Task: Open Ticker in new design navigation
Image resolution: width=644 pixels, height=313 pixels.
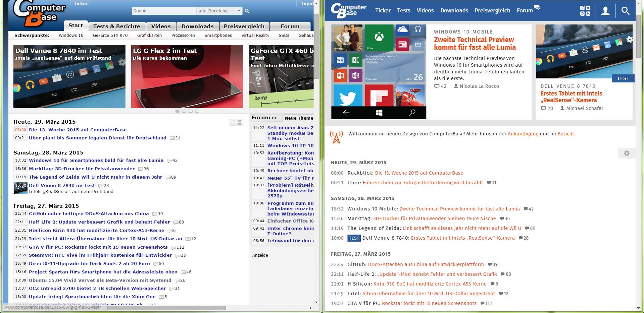Action: tap(383, 10)
